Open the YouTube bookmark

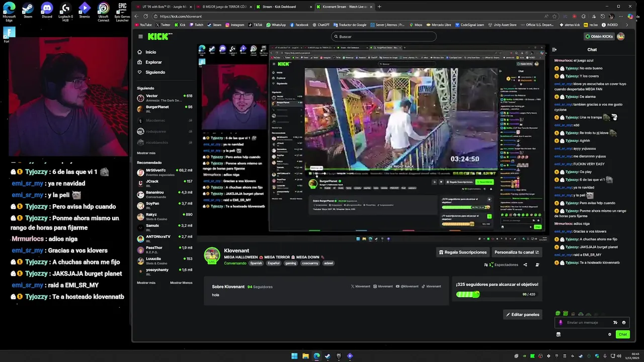tap(143, 25)
